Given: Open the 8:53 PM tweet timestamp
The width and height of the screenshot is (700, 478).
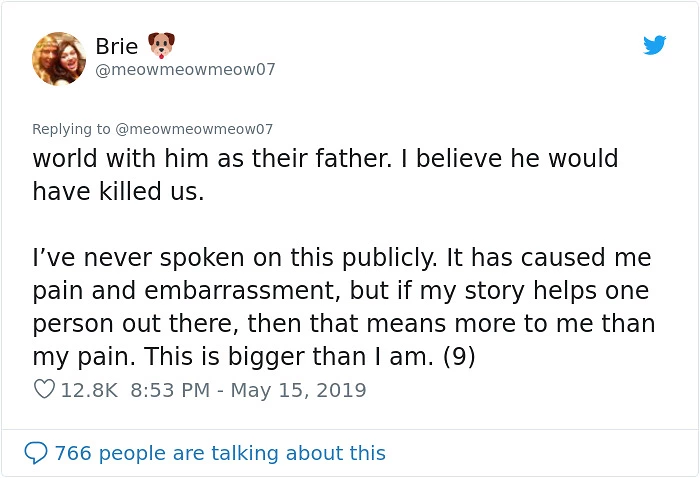Looking at the screenshot, I should point(170,390).
